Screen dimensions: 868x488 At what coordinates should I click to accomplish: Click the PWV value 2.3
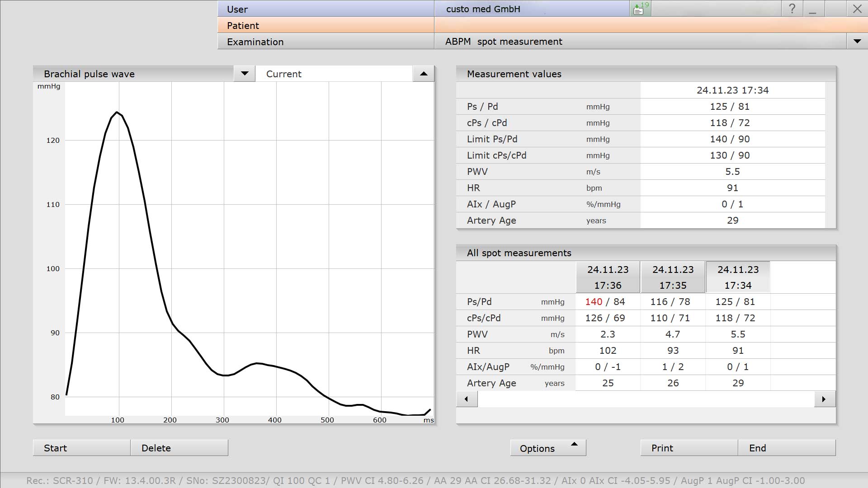608,334
